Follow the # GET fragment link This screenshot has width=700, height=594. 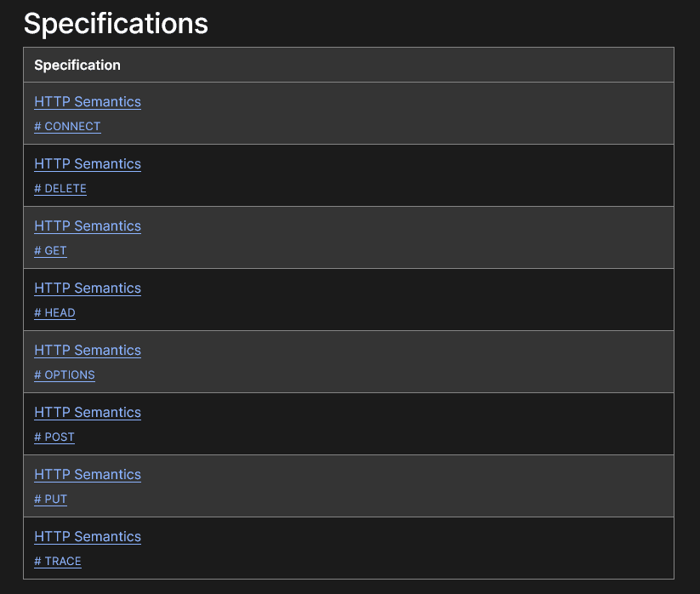pos(49,250)
